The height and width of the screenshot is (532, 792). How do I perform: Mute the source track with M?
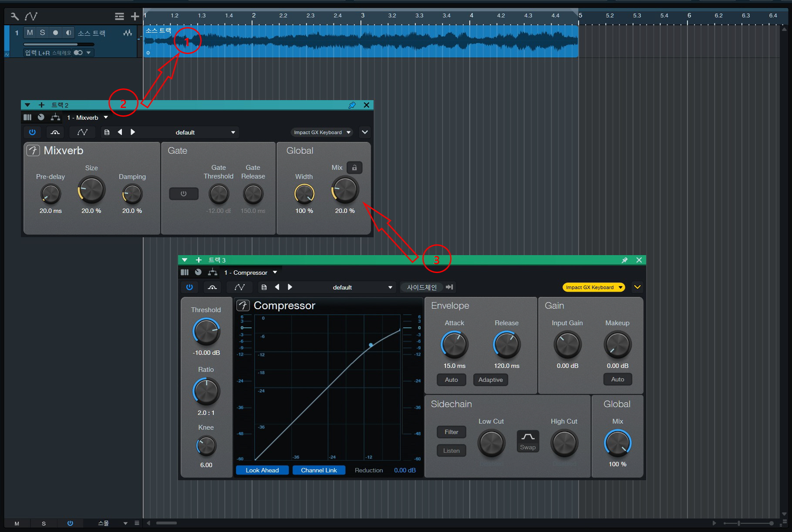[30, 33]
